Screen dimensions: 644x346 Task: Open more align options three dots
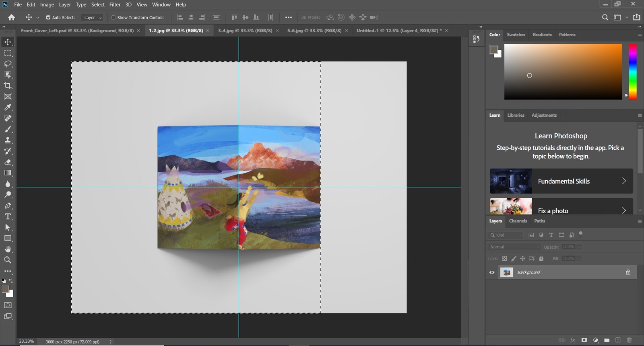coord(288,17)
